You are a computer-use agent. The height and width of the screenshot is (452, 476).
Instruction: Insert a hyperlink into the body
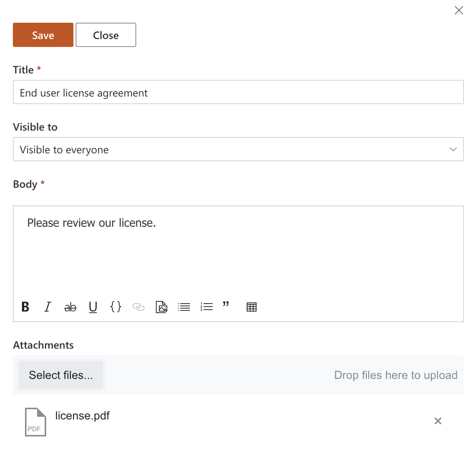(138, 307)
